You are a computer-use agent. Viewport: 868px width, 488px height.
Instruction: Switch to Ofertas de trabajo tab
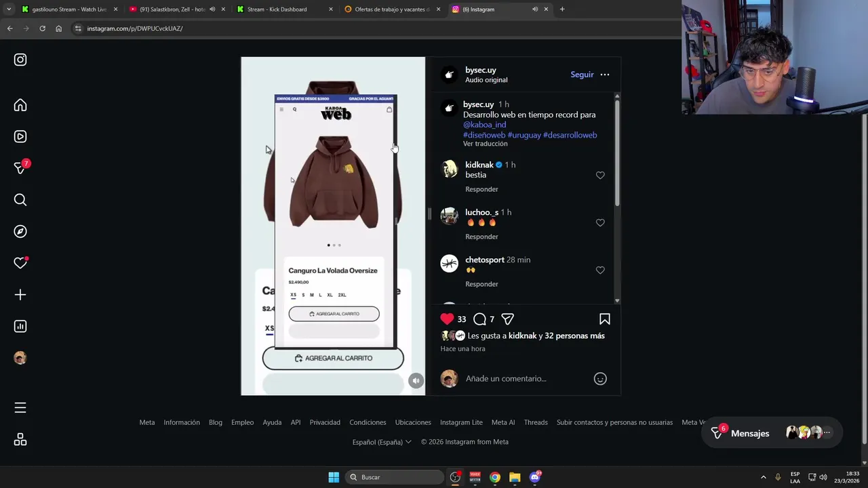point(392,9)
